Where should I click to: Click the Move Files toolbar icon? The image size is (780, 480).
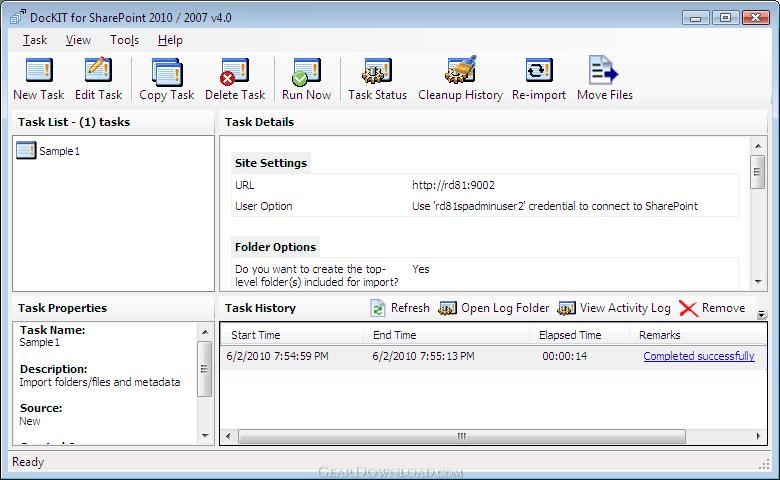click(603, 70)
